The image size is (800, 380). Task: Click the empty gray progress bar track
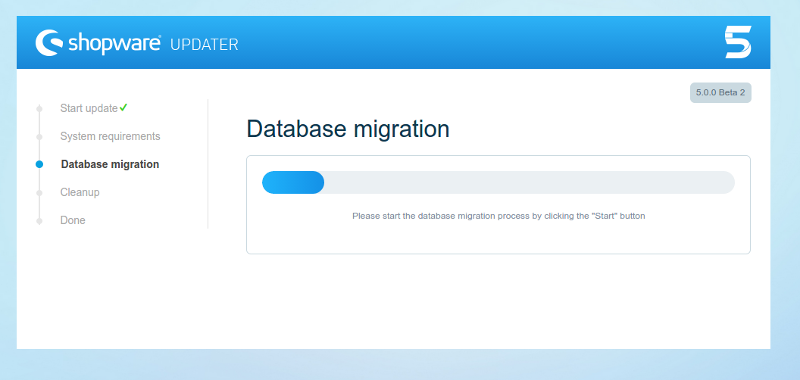pos(529,183)
